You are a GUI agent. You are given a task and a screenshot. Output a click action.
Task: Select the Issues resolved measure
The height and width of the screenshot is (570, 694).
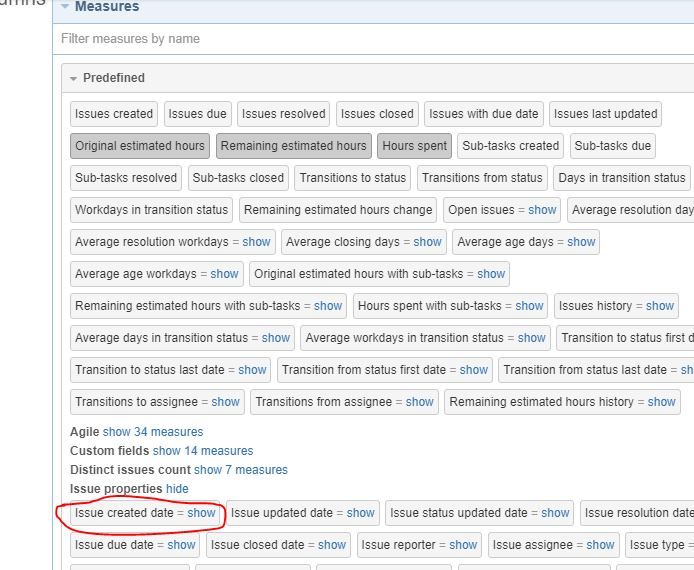283,114
